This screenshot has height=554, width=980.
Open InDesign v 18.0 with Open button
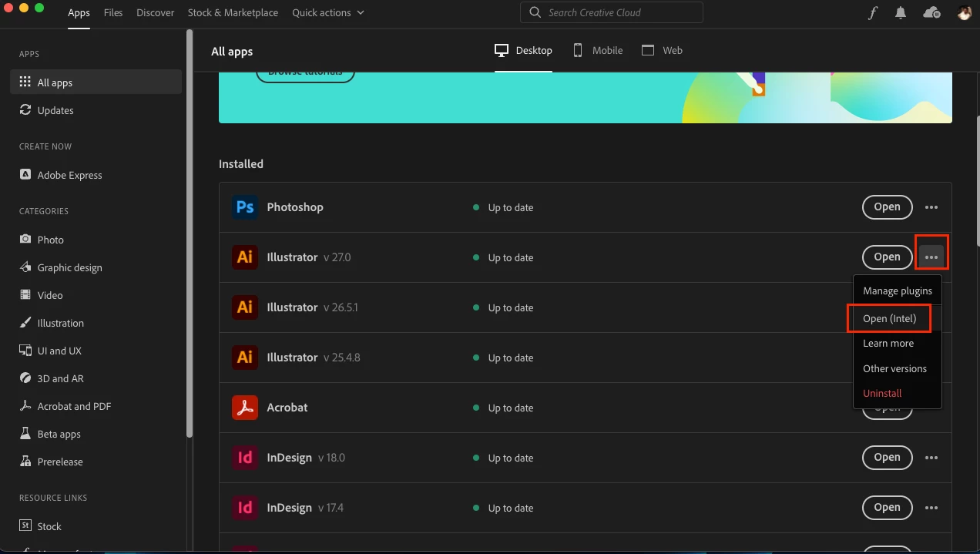point(887,458)
